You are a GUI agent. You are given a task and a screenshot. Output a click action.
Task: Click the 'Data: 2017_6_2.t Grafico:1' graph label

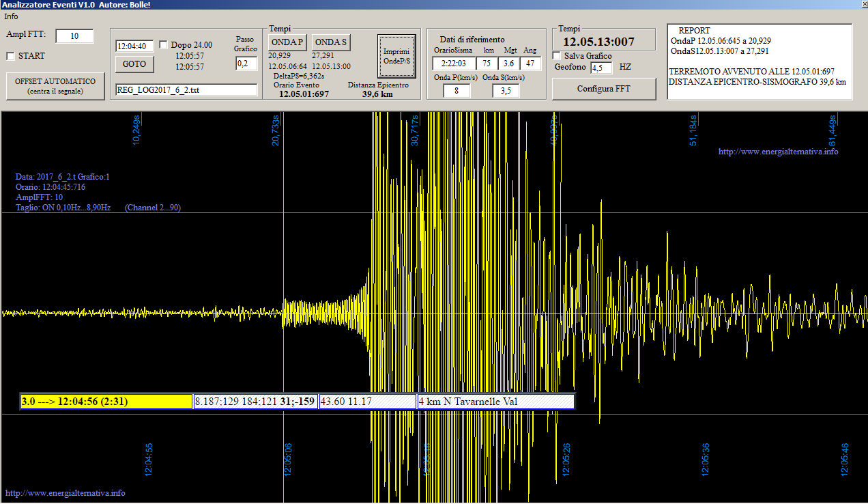click(63, 177)
